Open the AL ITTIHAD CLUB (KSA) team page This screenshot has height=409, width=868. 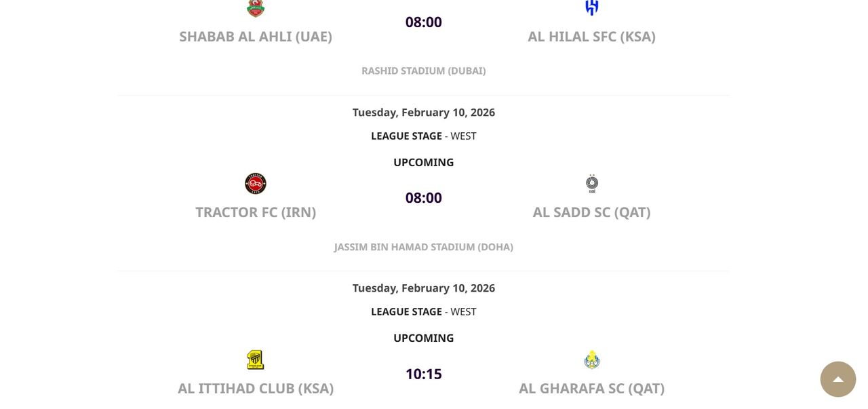click(x=256, y=389)
